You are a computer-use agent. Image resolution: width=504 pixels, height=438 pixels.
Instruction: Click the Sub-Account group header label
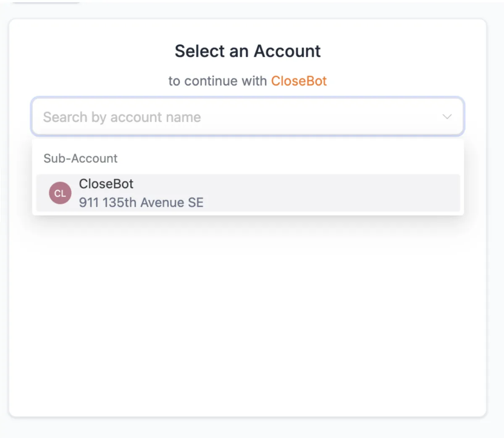click(x=81, y=158)
